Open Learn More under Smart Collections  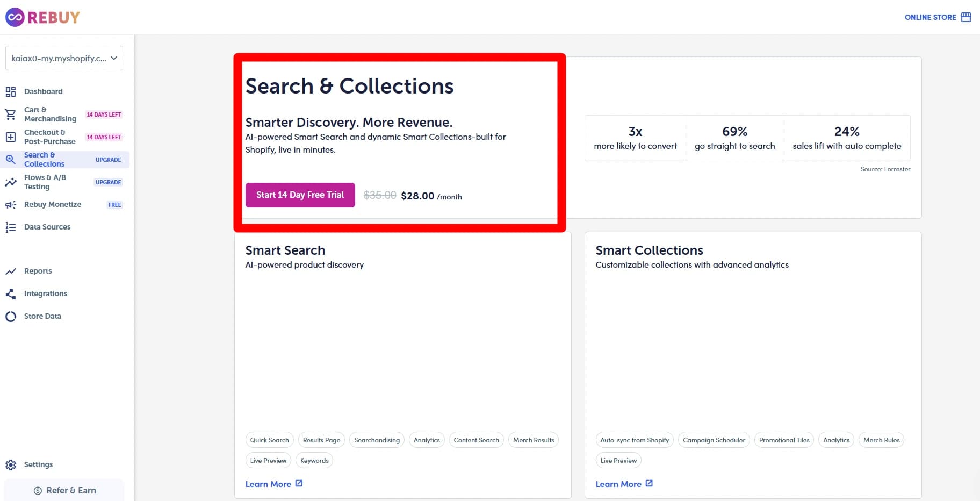(624, 484)
